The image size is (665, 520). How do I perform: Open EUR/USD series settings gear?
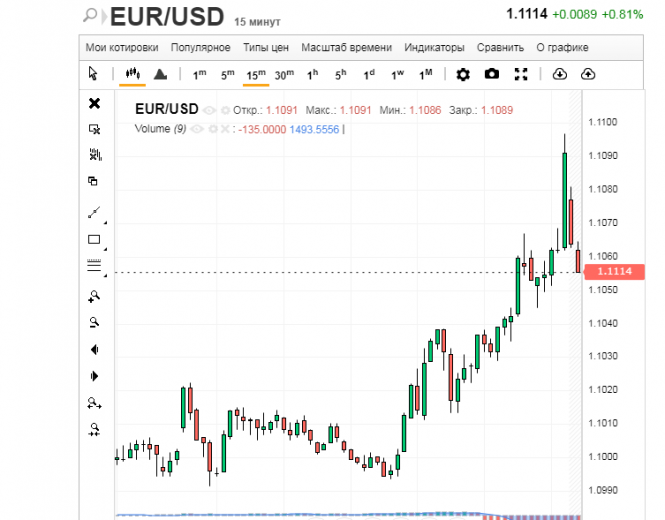pyautogui.click(x=226, y=111)
